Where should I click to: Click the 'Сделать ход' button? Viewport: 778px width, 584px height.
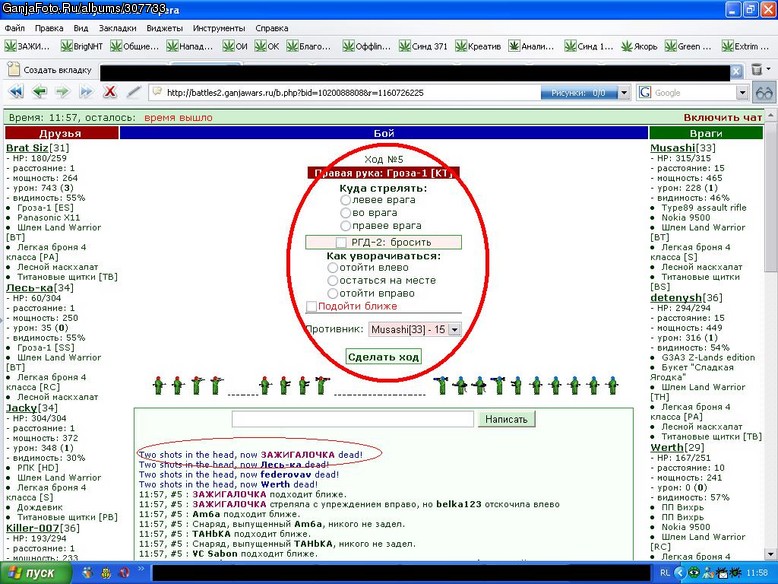click(384, 357)
